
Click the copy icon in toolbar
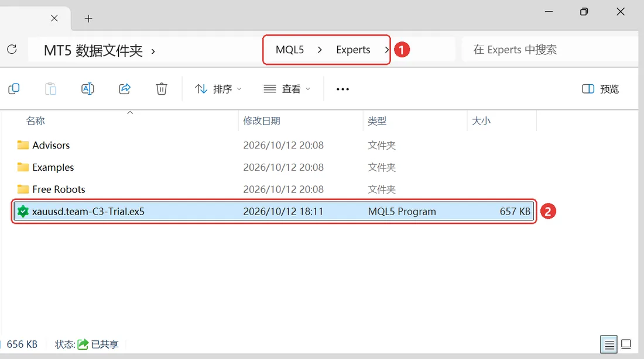pos(14,89)
